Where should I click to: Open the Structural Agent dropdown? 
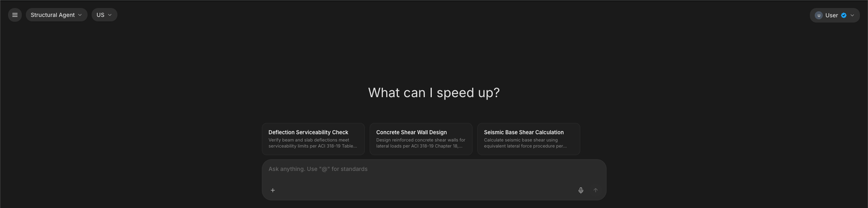coord(56,15)
